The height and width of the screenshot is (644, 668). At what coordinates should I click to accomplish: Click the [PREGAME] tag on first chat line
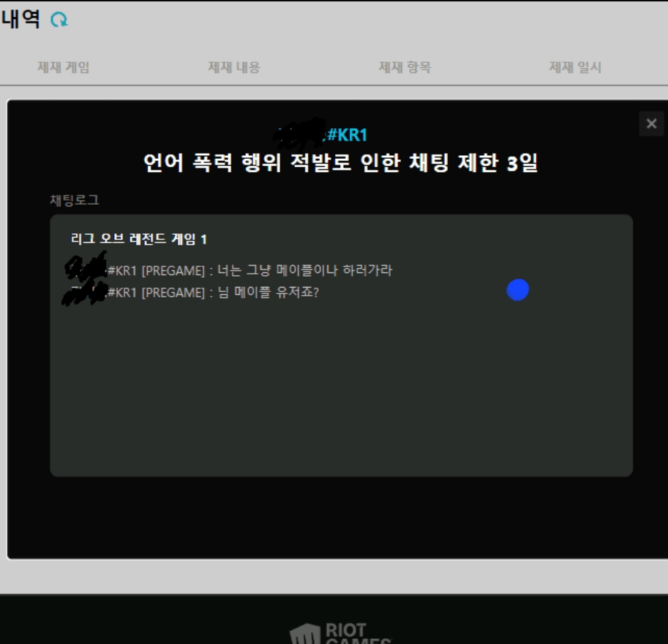point(173,271)
